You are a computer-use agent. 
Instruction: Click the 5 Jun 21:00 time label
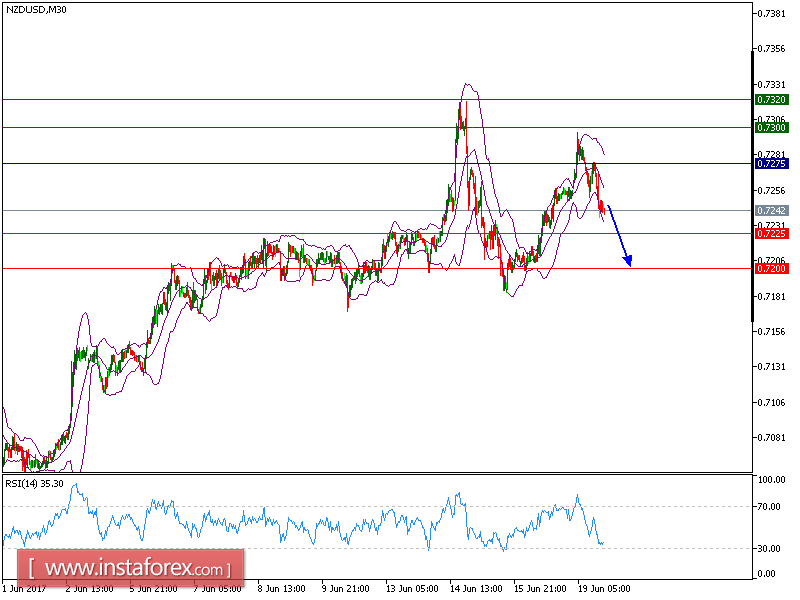153,589
